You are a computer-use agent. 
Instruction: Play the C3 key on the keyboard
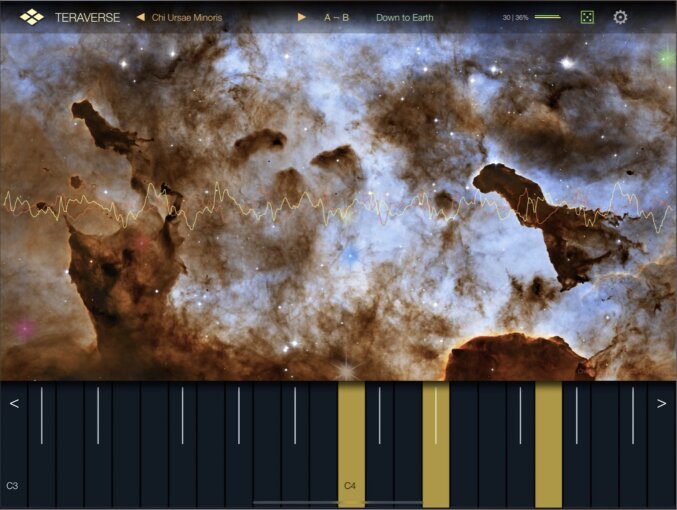[14, 444]
